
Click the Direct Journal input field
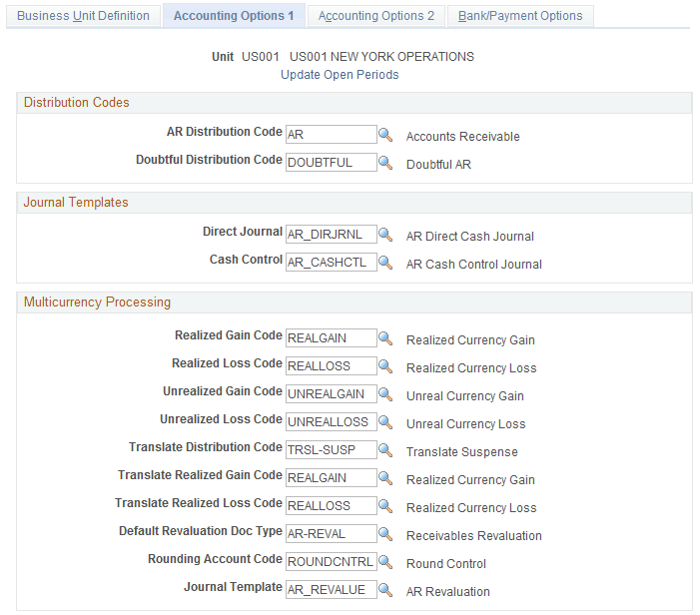coord(332,235)
